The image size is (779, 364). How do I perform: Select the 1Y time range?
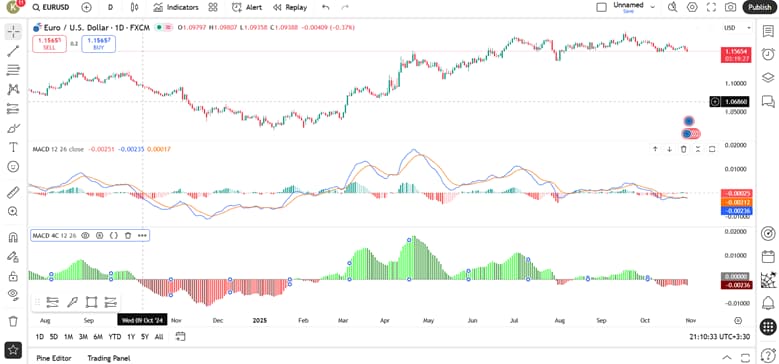pyautogui.click(x=131, y=337)
